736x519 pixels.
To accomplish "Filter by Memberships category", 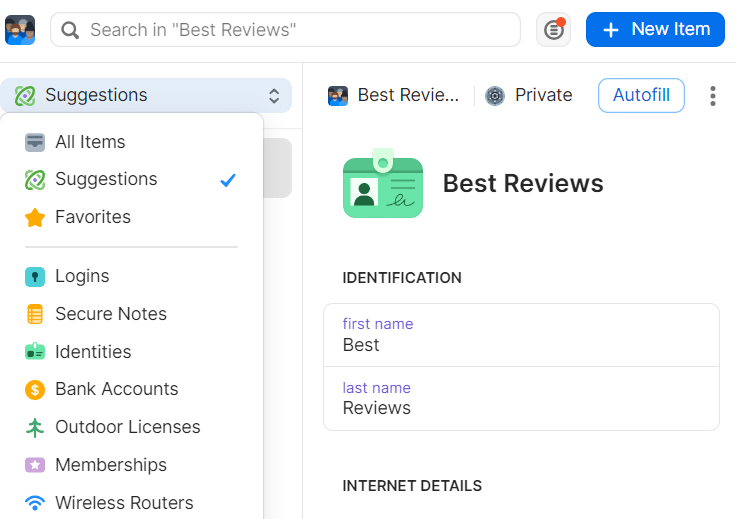I will tap(131, 465).
